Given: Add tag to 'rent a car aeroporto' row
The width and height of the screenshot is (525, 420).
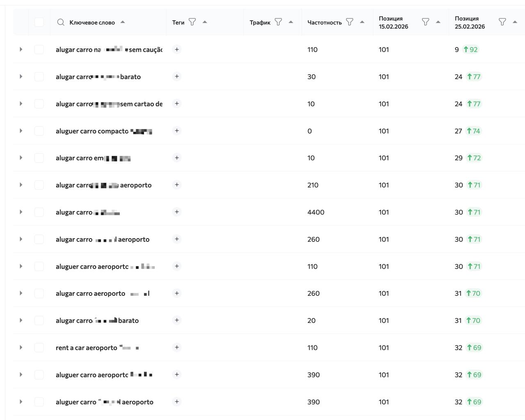Looking at the screenshot, I should (177, 347).
